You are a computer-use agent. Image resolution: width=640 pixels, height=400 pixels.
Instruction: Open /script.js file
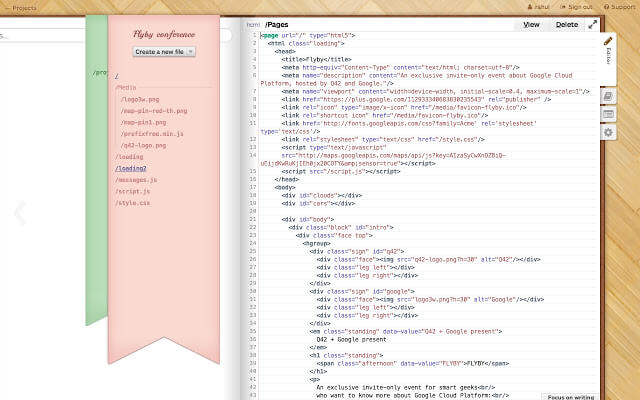pyautogui.click(x=133, y=191)
